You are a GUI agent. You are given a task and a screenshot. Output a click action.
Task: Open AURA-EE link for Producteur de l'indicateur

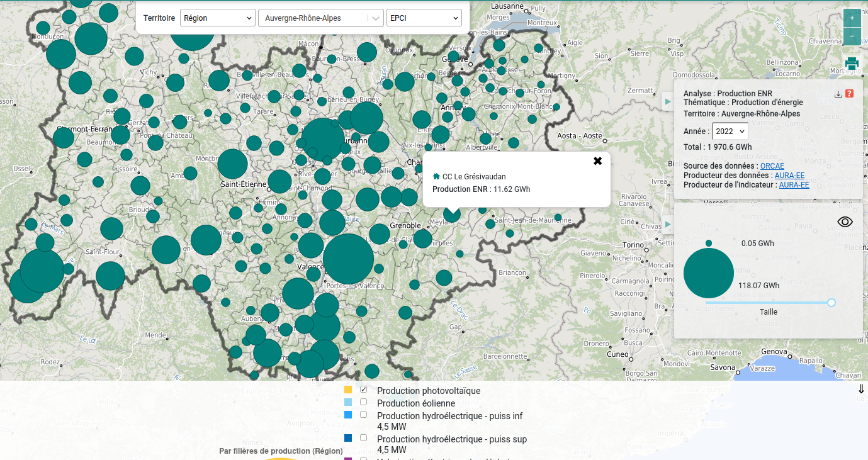(x=794, y=185)
